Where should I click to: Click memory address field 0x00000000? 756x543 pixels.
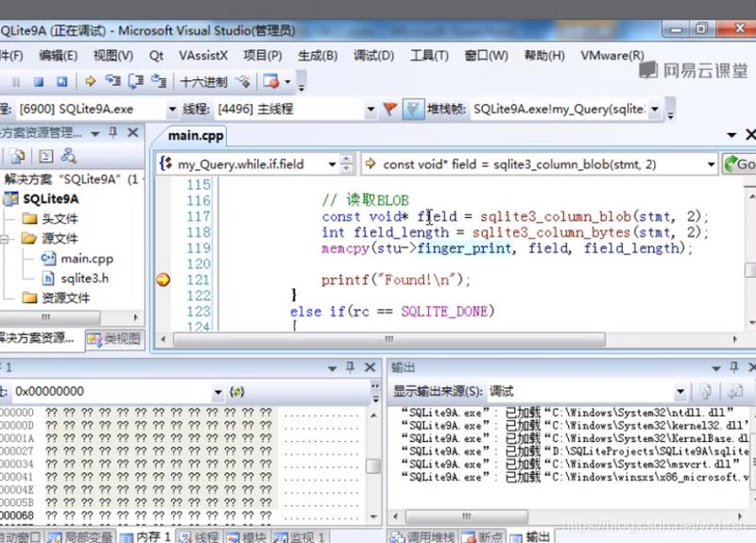(x=112, y=392)
